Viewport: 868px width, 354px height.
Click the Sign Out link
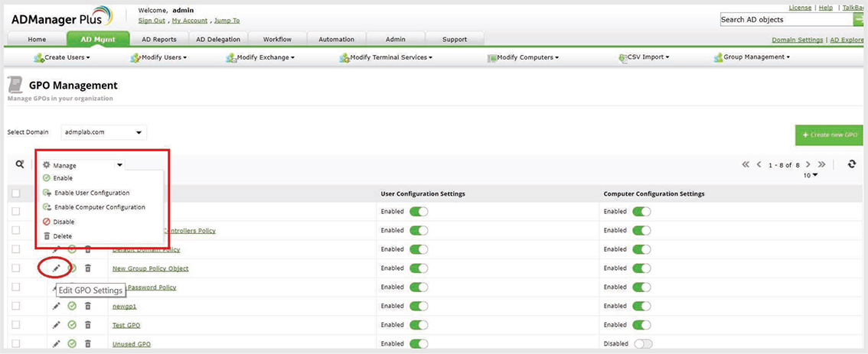152,21
